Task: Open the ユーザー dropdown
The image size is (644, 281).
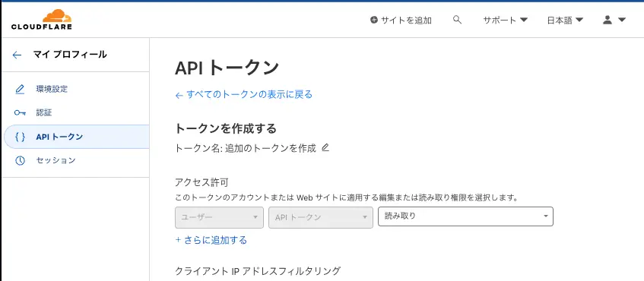Action: [219, 217]
